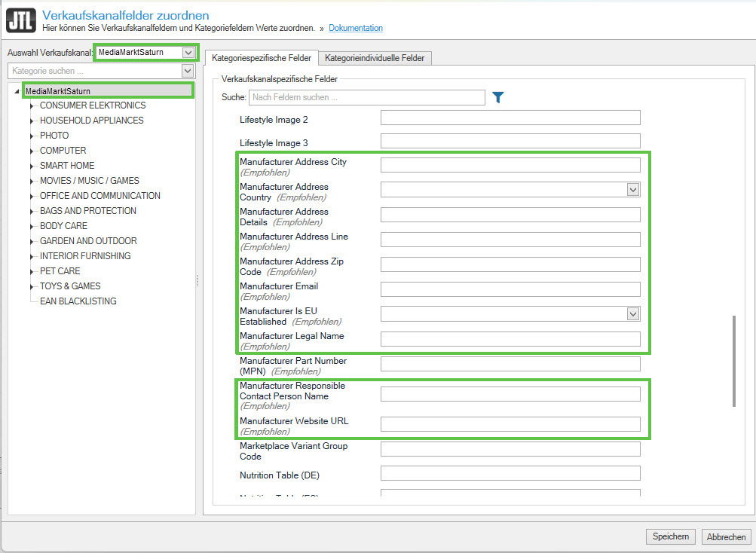Image resolution: width=756 pixels, height=553 pixels.
Task: Collapse the MediaMarktSaturn root node
Action: click(x=17, y=92)
